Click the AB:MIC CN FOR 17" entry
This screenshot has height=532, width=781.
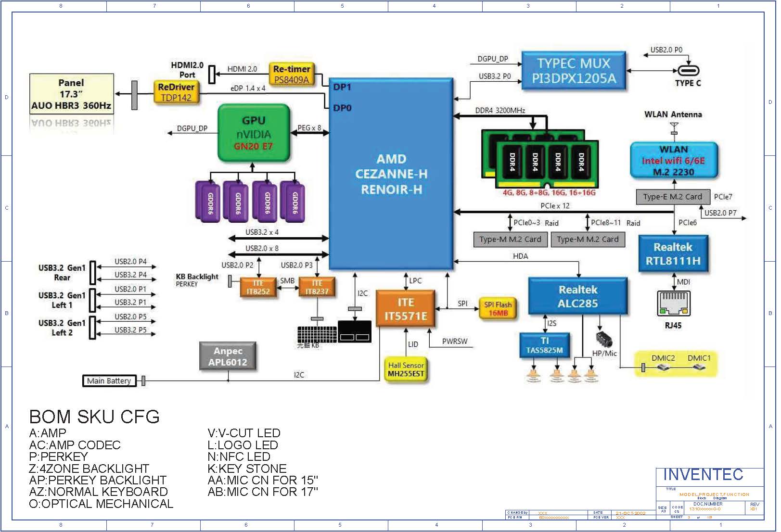[x=263, y=492]
